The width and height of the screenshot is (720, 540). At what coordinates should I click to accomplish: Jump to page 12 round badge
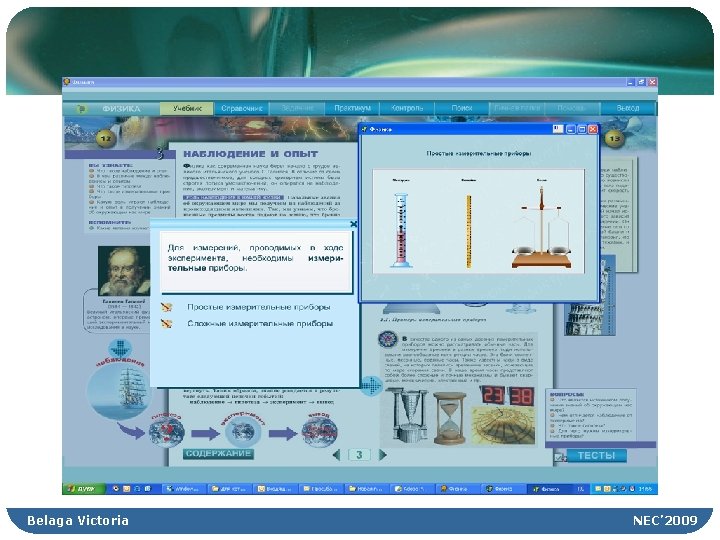[x=106, y=138]
